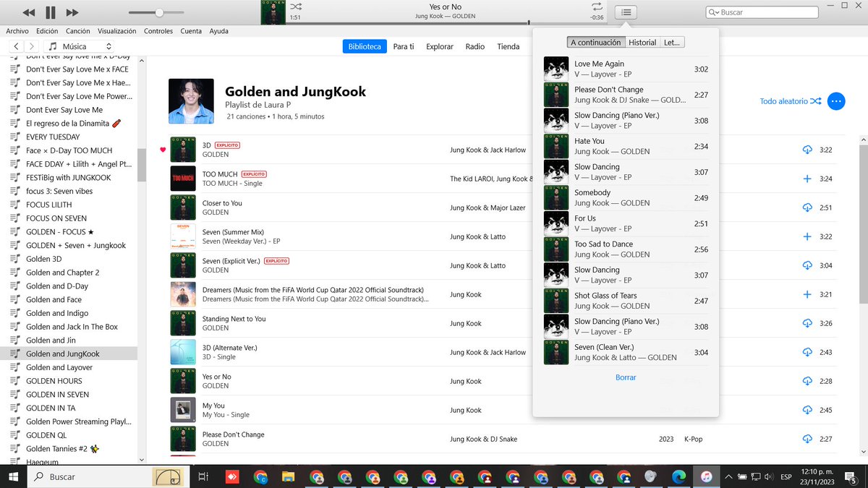Screen dimensions: 868x488
Task: Open Task View in the taskbar
Action: point(203,477)
